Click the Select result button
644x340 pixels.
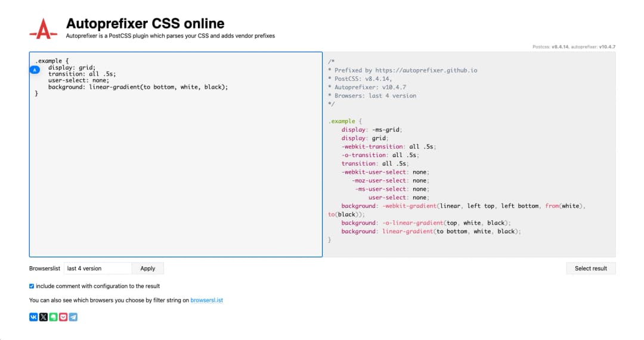tap(590, 269)
